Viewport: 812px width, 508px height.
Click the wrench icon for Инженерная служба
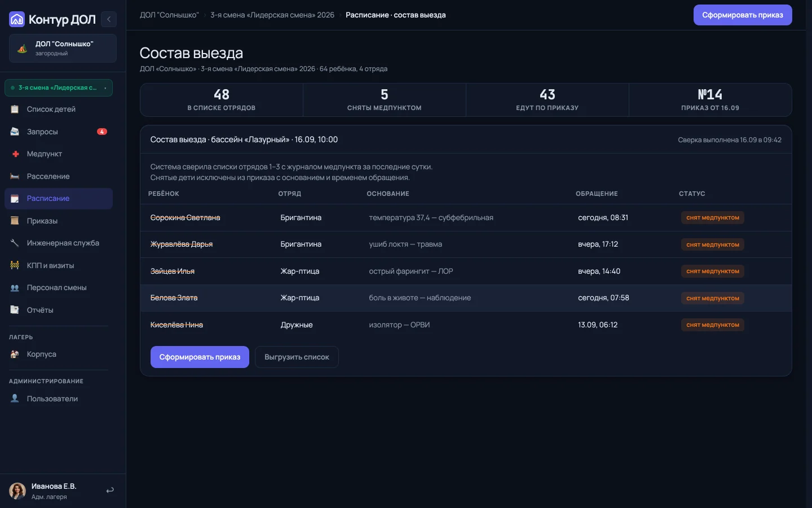[15, 243]
